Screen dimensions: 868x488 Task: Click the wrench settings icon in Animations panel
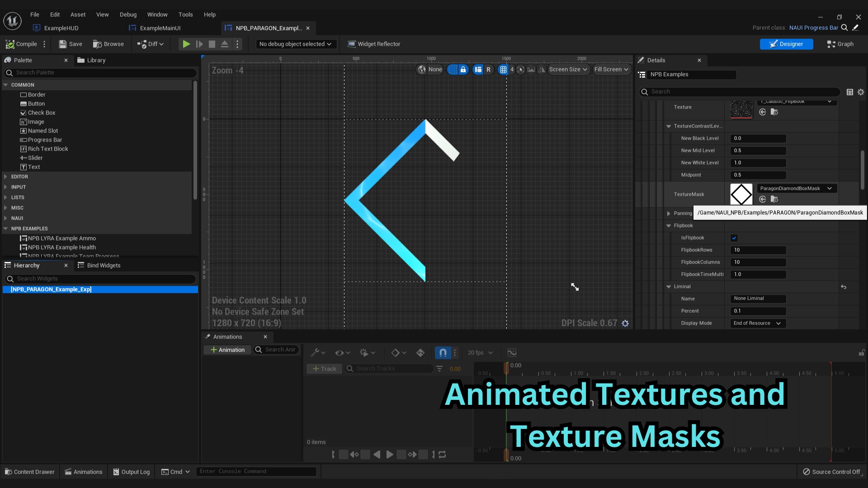coord(315,353)
